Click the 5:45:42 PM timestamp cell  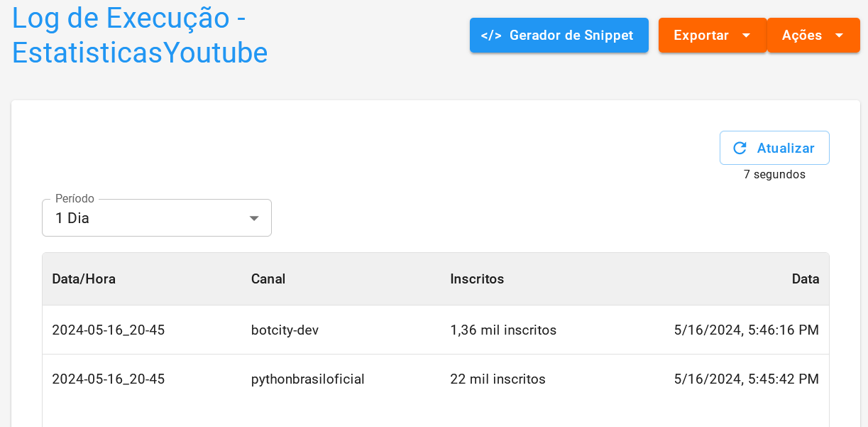746,379
